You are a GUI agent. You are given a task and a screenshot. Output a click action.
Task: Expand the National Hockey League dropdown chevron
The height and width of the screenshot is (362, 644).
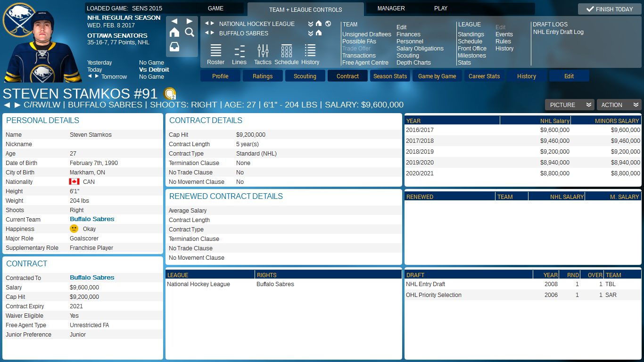pyautogui.click(x=311, y=24)
